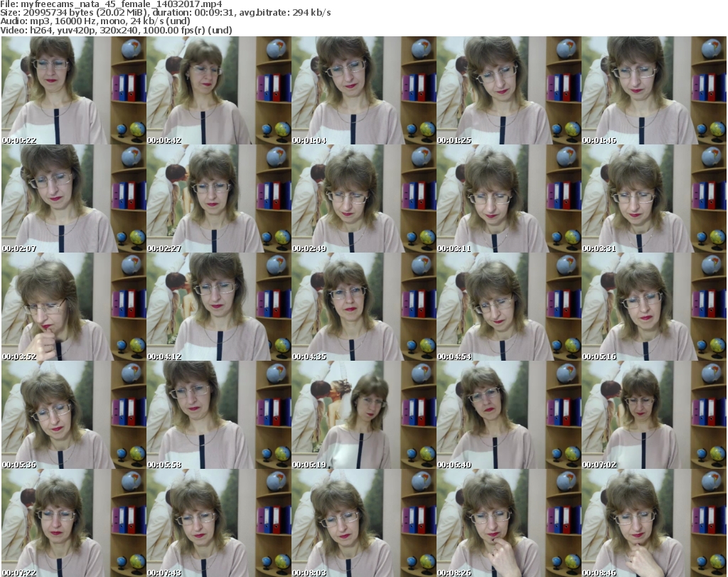Click the "File: myfreecams_nata_45_female_14032017.mp4" header line
728x577 pixels.
click(x=111, y=4)
